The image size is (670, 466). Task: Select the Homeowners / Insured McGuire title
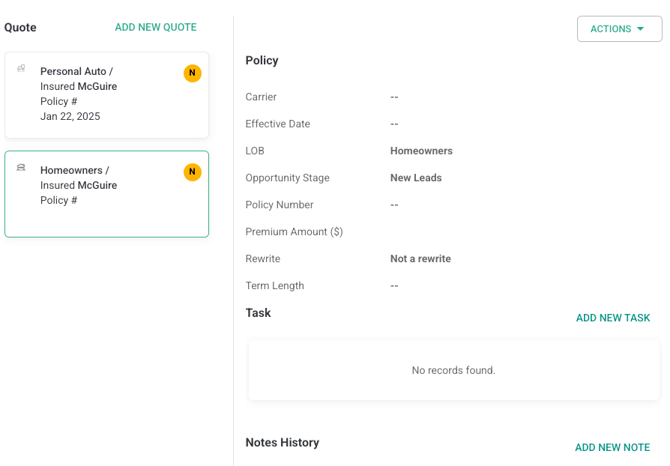78,178
